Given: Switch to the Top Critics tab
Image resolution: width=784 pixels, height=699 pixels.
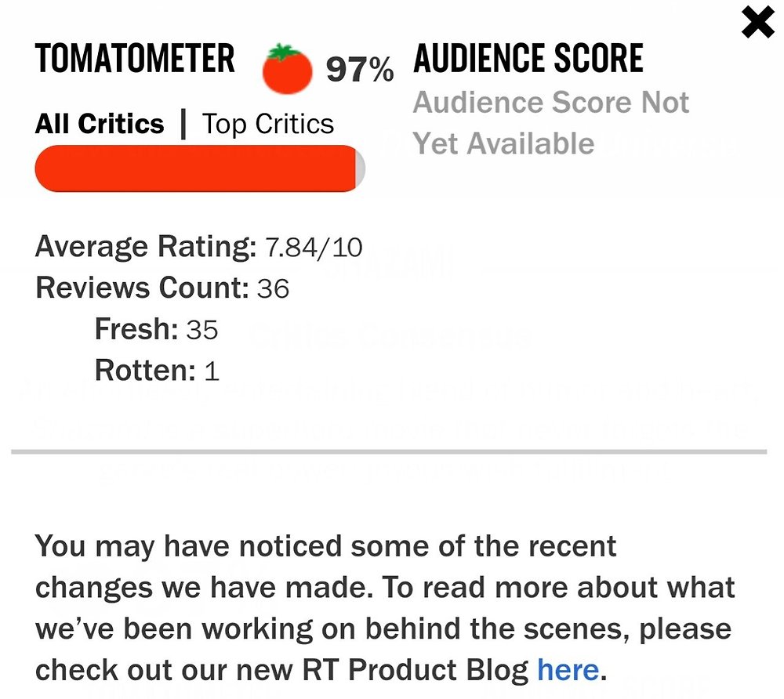Looking at the screenshot, I should click(267, 124).
